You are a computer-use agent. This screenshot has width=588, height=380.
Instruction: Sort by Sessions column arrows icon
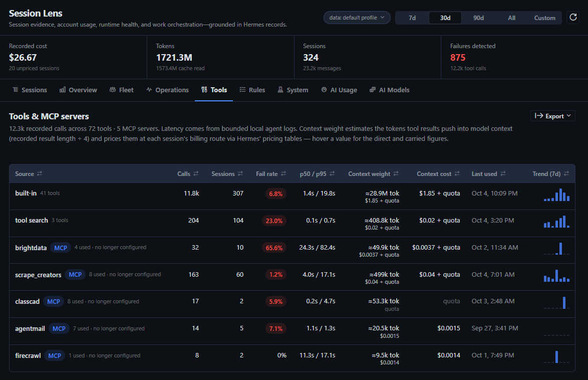coord(240,173)
